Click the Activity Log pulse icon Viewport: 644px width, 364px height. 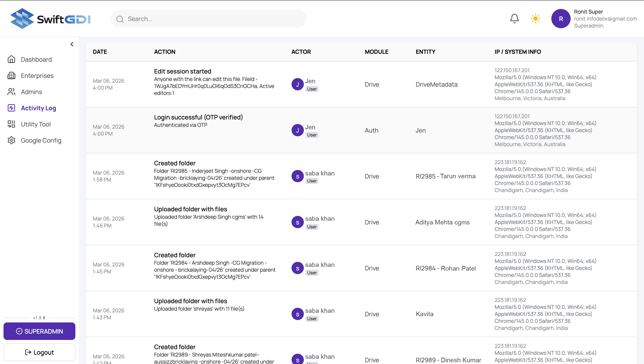[11, 108]
